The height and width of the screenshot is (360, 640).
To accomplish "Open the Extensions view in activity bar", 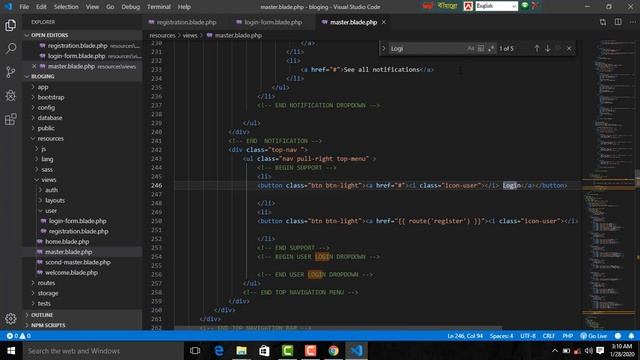I will pyautogui.click(x=11, y=119).
